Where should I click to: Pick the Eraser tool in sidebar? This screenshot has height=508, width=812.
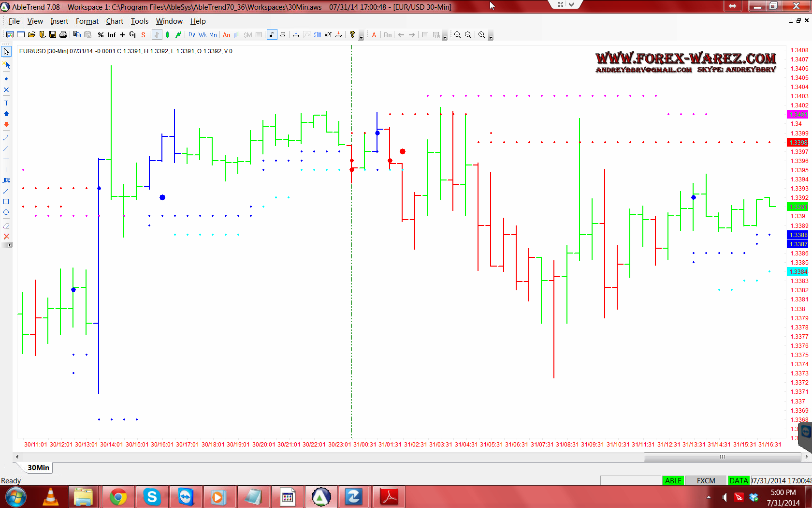[6, 225]
